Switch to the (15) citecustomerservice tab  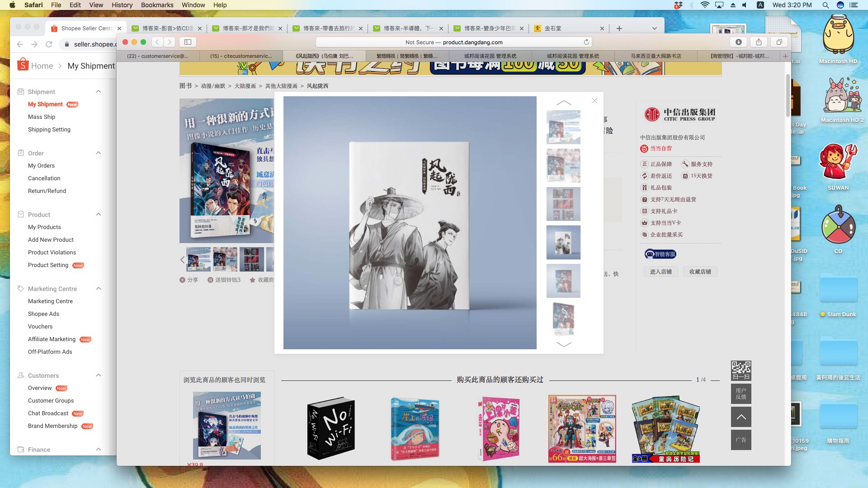241,56
